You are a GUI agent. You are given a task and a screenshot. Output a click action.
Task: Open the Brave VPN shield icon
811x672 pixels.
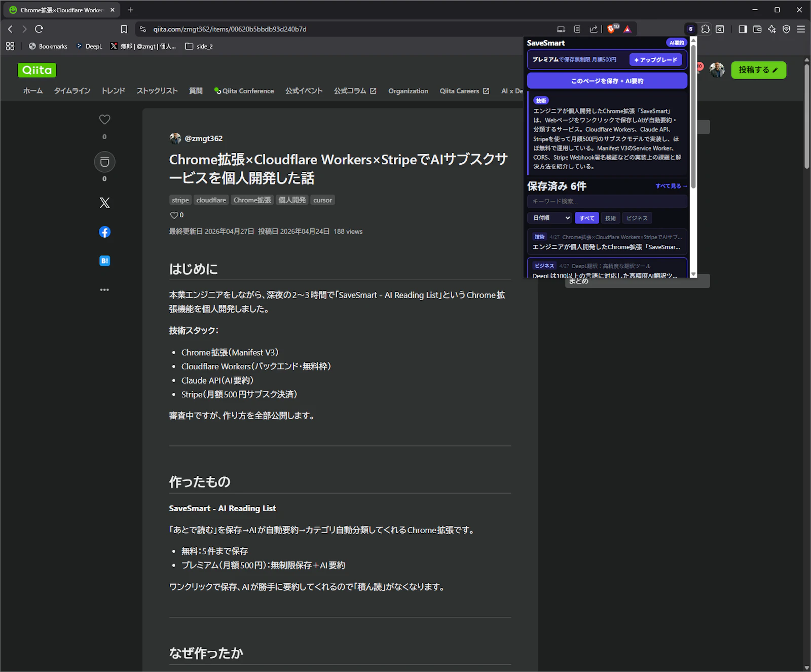click(787, 29)
